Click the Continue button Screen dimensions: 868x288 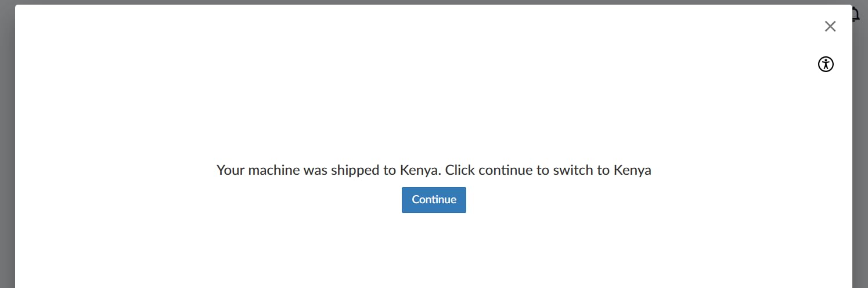pyautogui.click(x=434, y=200)
